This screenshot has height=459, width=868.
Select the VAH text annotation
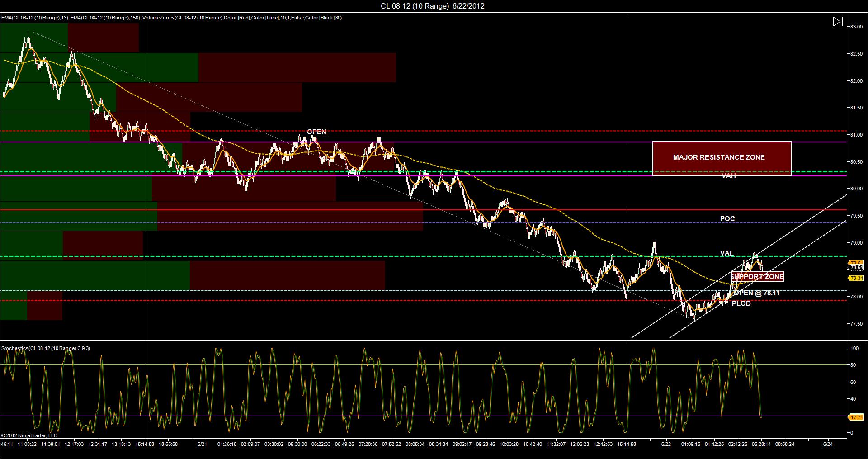coord(728,176)
